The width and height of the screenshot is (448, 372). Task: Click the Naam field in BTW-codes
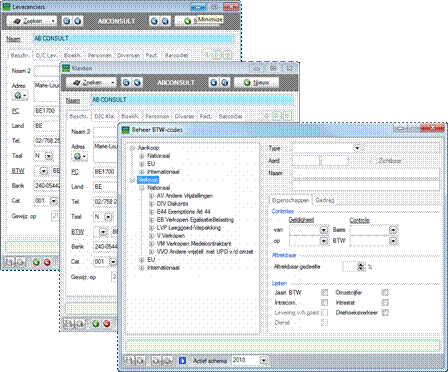(x=366, y=173)
